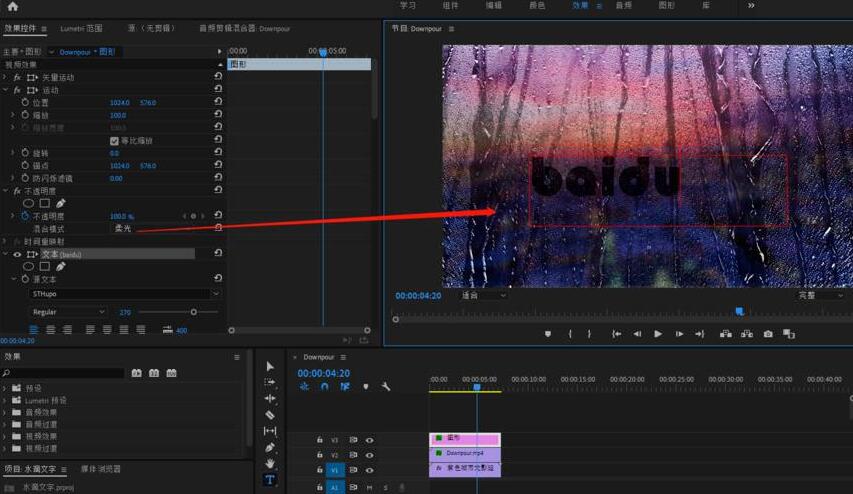Screen dimensions: 853x494
Task: Toggle animation stopwatch for 缩放
Action: 25,115
